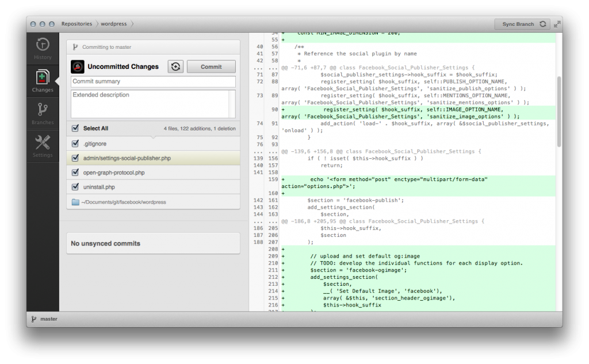Click added line 90 register_setting

(418, 113)
